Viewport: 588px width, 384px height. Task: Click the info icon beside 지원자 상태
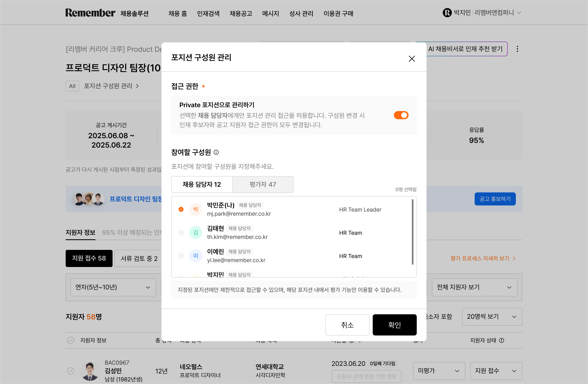point(502,341)
